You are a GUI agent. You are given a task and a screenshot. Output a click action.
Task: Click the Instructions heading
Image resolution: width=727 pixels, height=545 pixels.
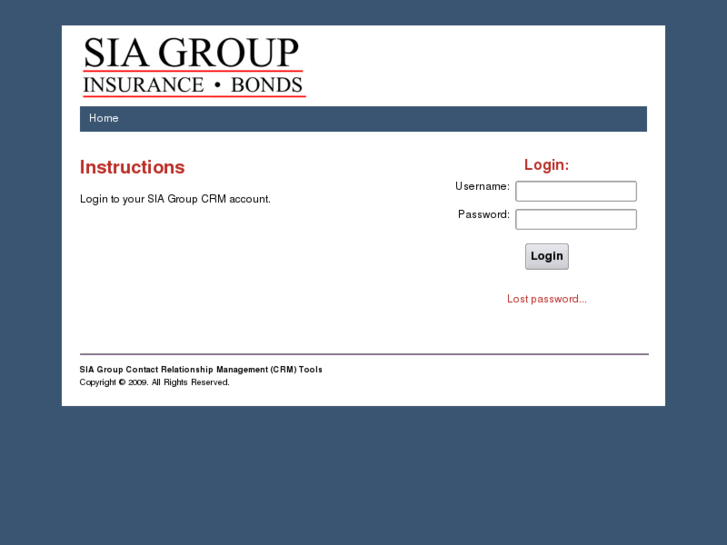point(132,167)
